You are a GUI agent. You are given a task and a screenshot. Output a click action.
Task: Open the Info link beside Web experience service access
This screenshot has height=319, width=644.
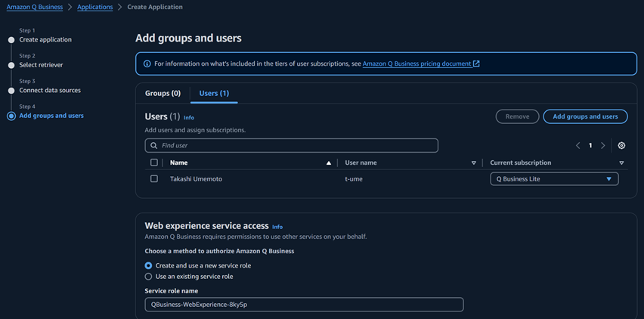tap(277, 227)
